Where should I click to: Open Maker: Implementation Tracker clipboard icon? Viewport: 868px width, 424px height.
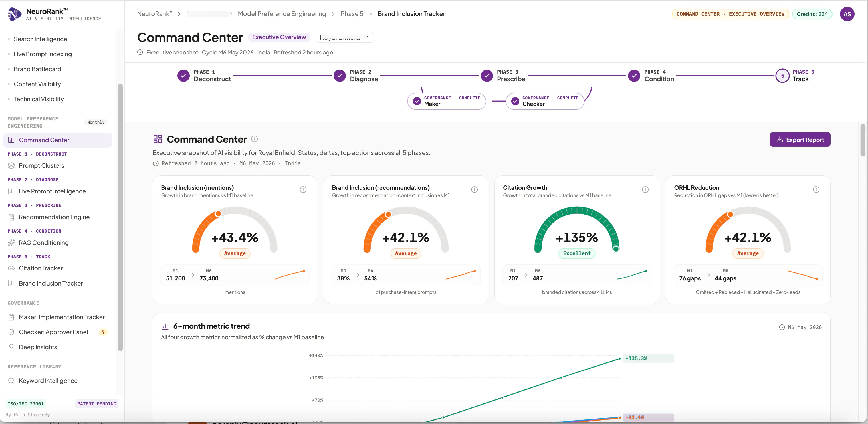[x=11, y=317]
